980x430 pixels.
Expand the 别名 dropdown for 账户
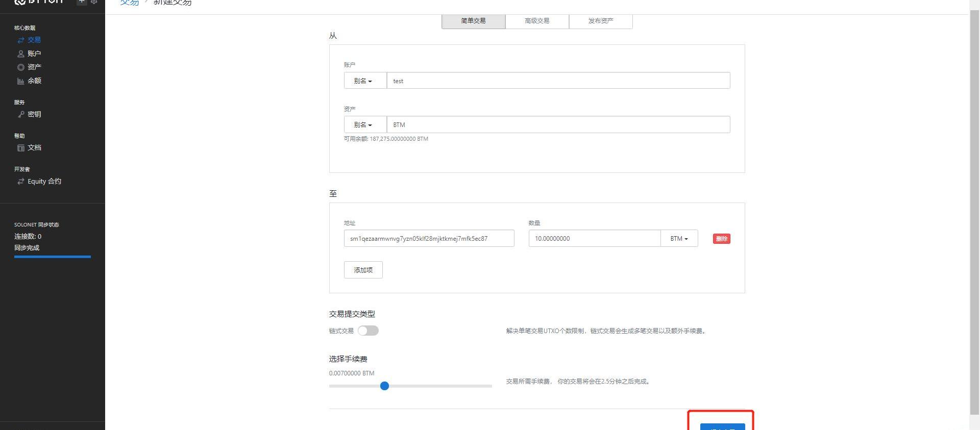click(x=365, y=81)
